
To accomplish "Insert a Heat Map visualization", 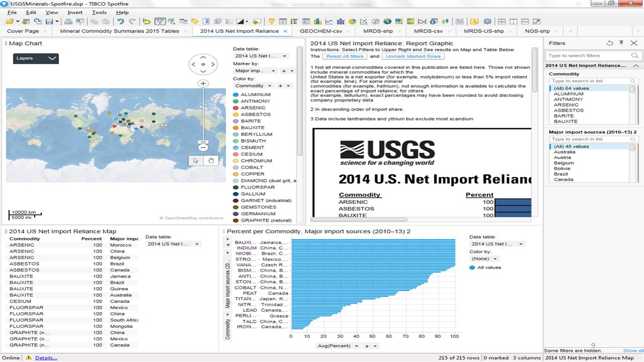I will point(411,22).
